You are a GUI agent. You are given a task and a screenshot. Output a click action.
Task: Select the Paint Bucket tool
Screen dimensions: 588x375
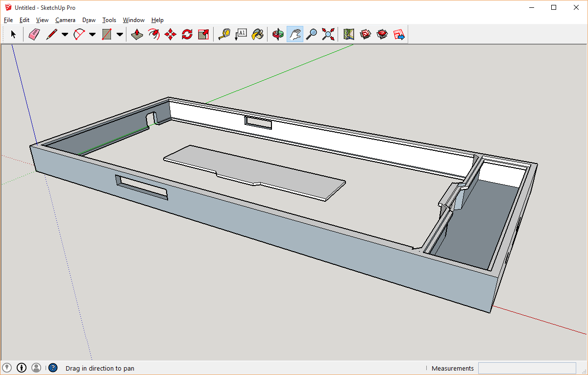pyautogui.click(x=257, y=34)
